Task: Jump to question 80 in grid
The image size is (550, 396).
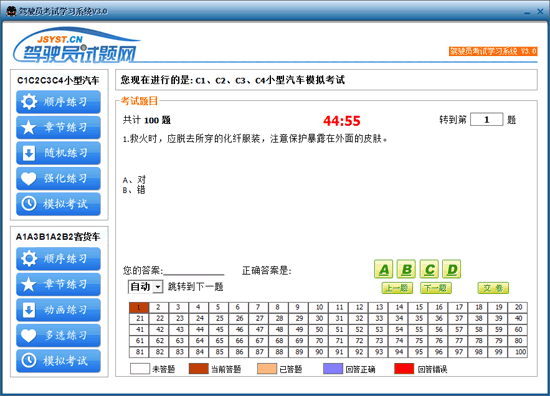Action: pos(518,341)
